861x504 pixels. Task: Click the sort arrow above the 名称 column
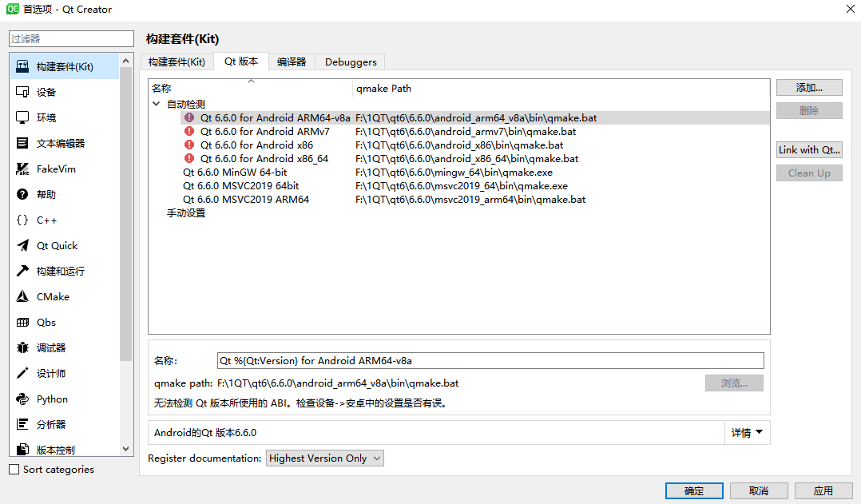tap(251, 81)
